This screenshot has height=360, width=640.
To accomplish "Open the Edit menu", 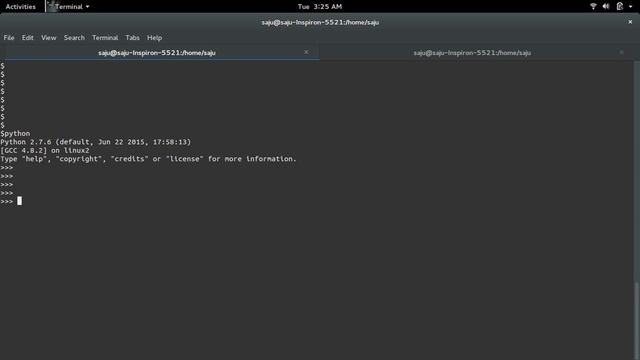I will (x=27, y=38).
